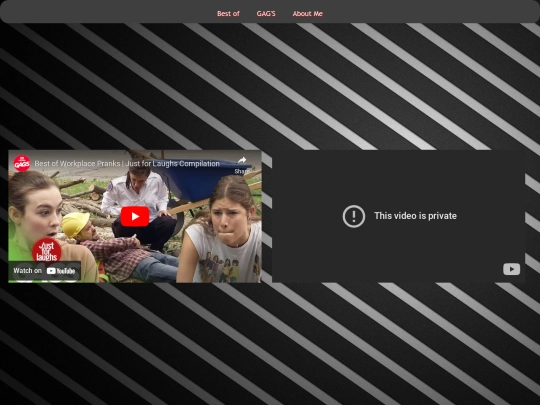Open Best of Workplace Pranks title link
Screen dimensions: 540x405
pos(127,164)
